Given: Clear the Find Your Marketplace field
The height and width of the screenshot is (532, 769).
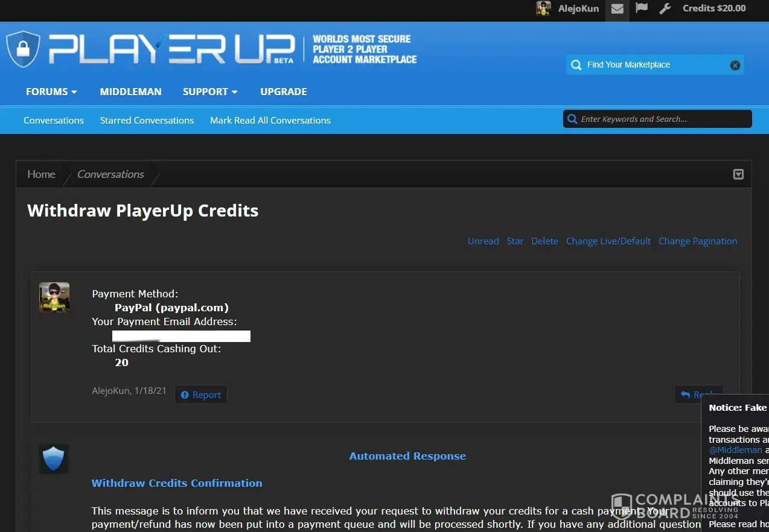Looking at the screenshot, I should point(735,65).
